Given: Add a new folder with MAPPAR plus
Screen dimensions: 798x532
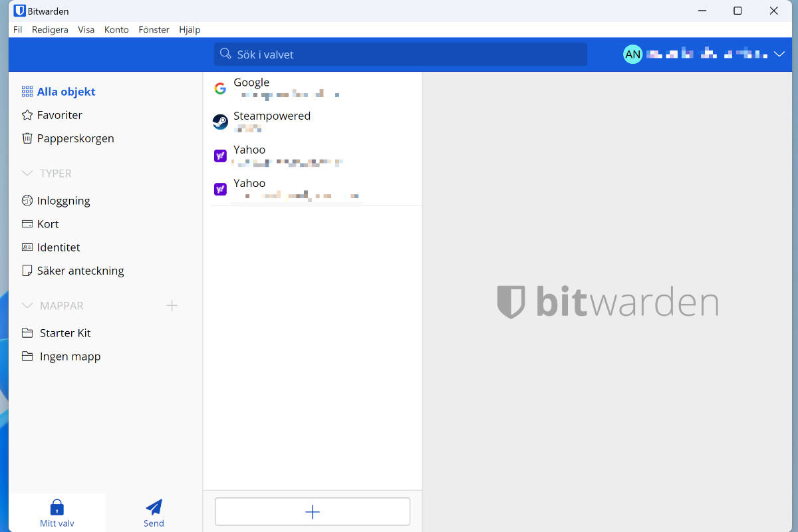Looking at the screenshot, I should click(x=172, y=306).
